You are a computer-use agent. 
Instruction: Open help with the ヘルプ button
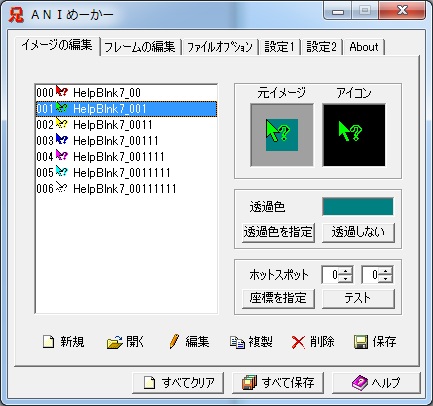click(377, 383)
